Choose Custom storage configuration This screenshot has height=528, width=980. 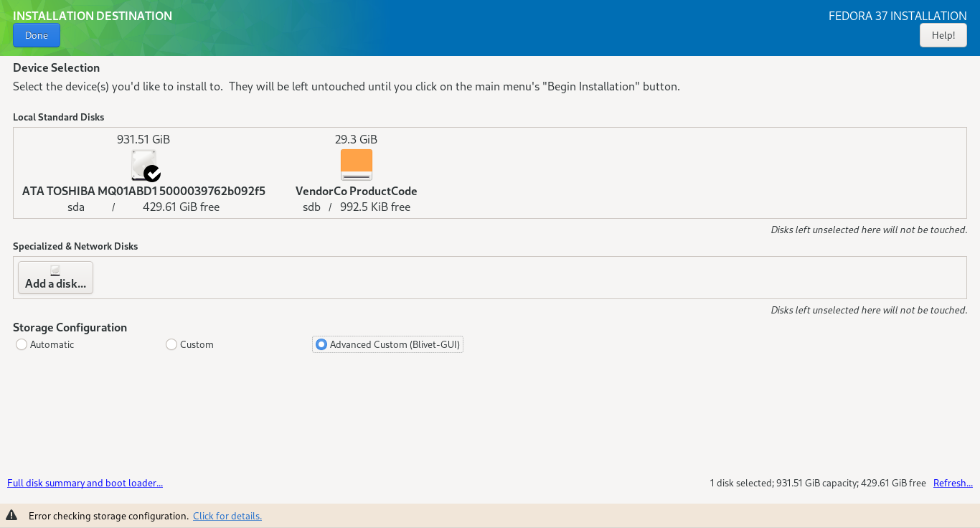point(171,344)
